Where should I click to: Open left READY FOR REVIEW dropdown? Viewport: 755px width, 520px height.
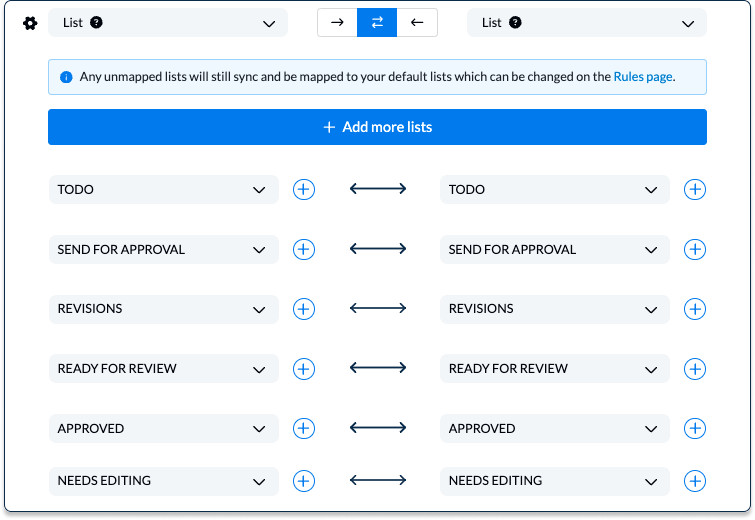pos(164,369)
